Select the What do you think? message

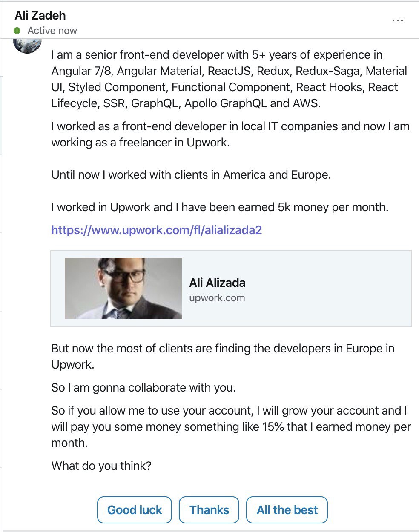pyautogui.click(x=101, y=466)
